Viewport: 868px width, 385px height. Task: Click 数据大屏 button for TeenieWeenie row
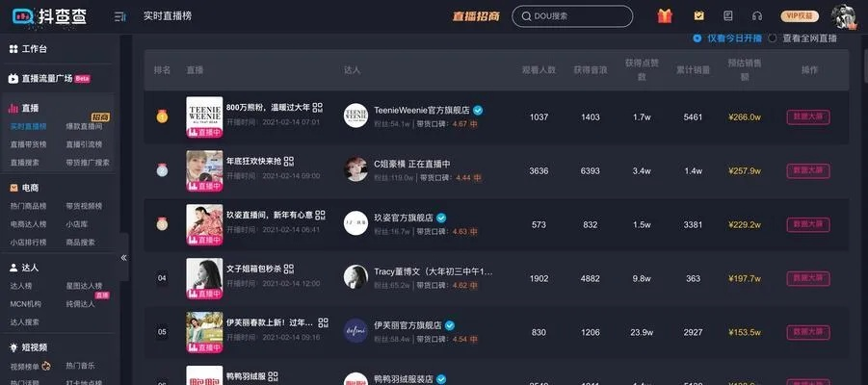coord(808,117)
